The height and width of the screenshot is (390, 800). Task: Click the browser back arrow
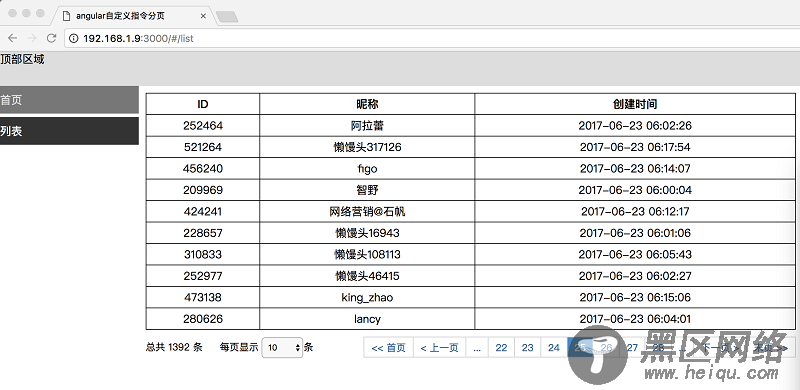[x=12, y=38]
